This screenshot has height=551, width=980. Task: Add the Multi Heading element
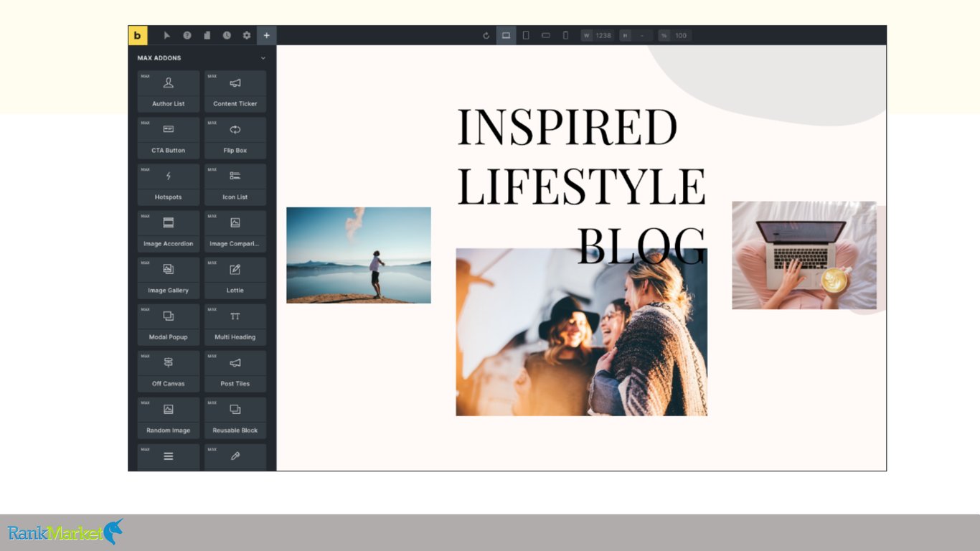pyautogui.click(x=235, y=324)
